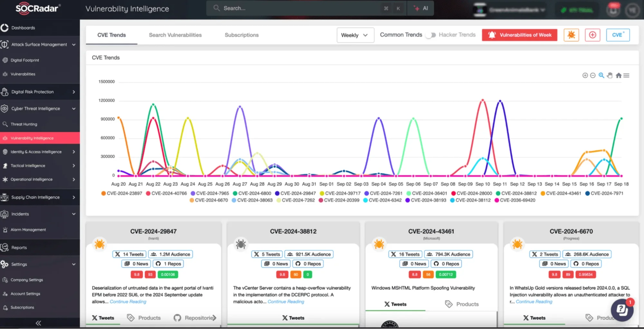
Task: Collapse the sidebar with double chevron
Action: click(x=38, y=323)
